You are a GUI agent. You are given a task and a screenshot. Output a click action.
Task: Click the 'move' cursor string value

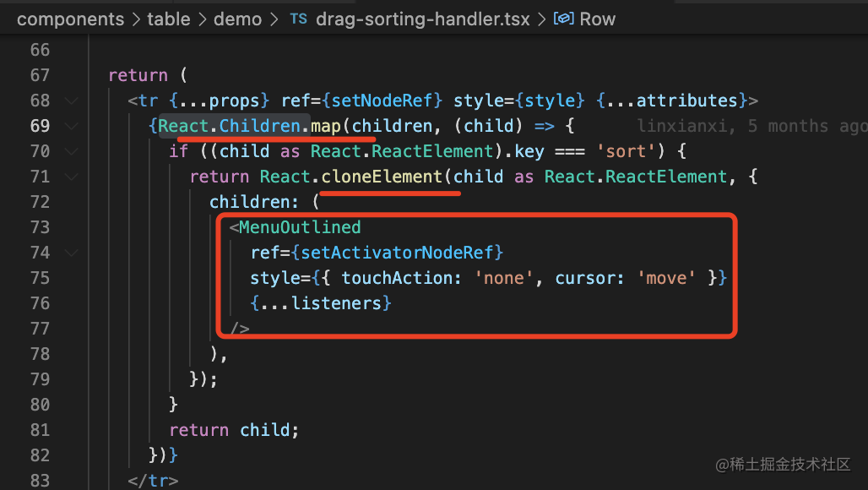[666, 278]
